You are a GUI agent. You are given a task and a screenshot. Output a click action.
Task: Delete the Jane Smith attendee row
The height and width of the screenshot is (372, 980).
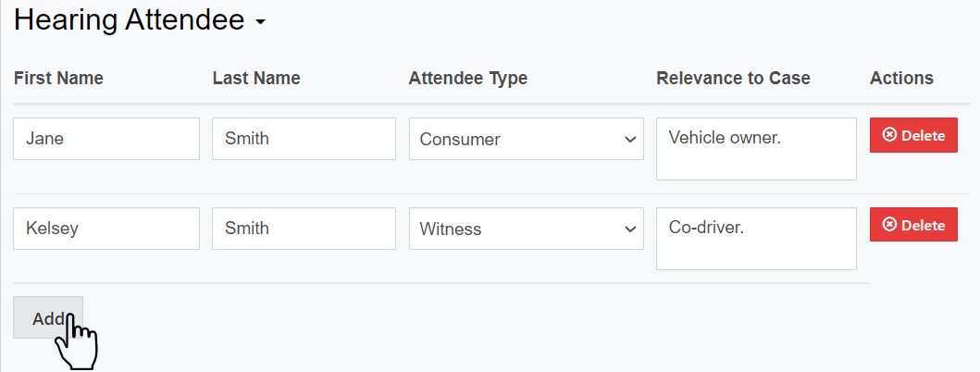click(x=913, y=135)
